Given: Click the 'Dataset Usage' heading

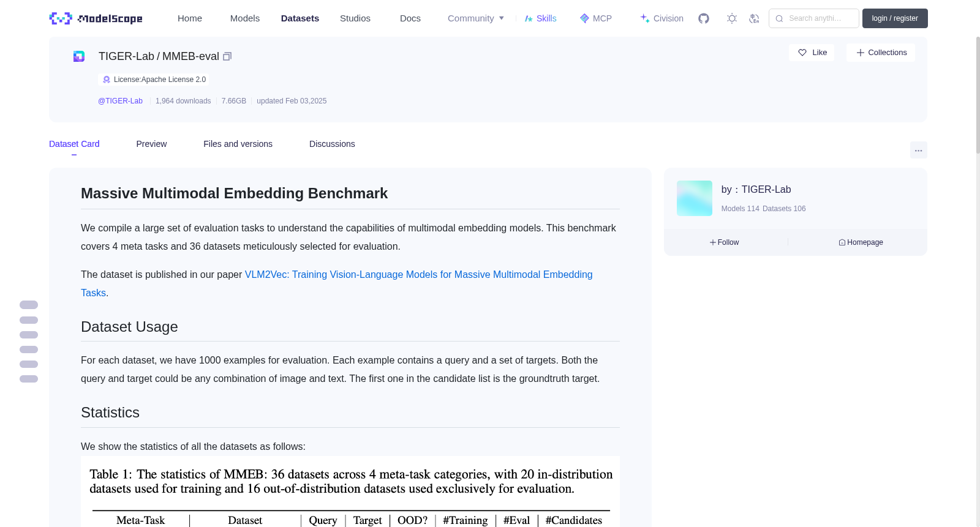Looking at the screenshot, I should pyautogui.click(x=129, y=327).
